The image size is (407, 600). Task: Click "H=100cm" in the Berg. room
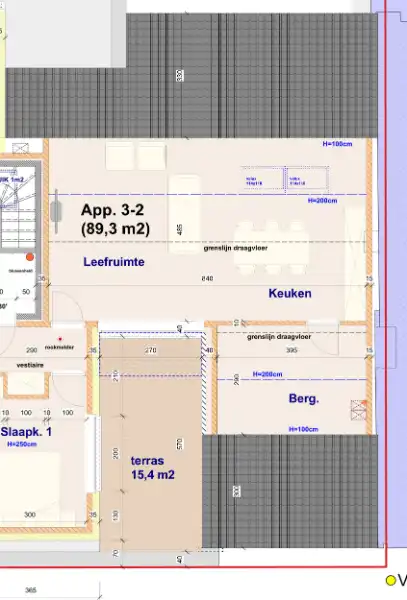pyautogui.click(x=303, y=429)
